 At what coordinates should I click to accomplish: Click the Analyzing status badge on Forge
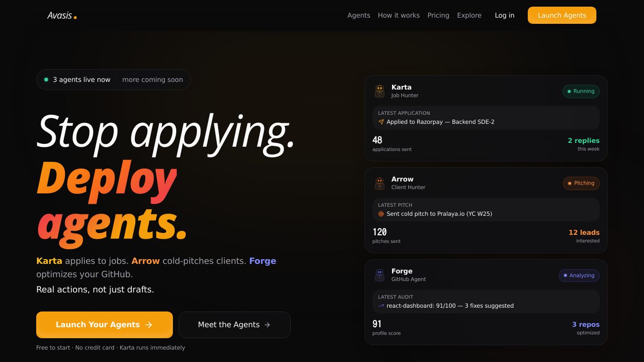tap(579, 275)
